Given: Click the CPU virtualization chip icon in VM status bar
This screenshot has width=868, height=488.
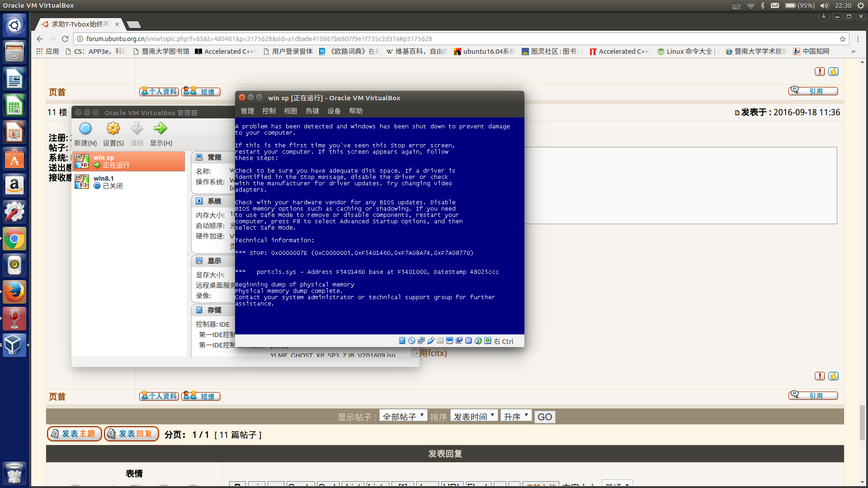Looking at the screenshot, I should click(469, 341).
